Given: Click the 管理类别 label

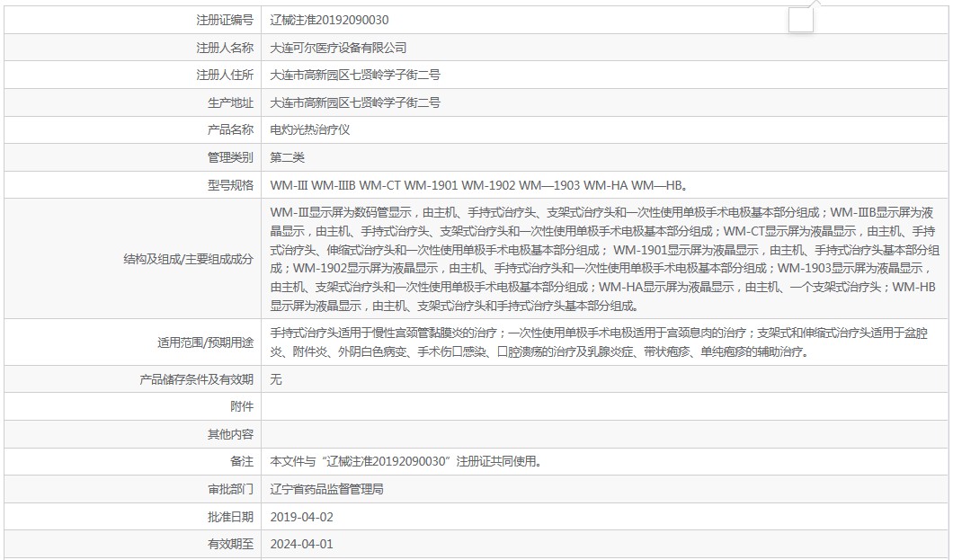Looking at the screenshot, I should pyautogui.click(x=230, y=157).
